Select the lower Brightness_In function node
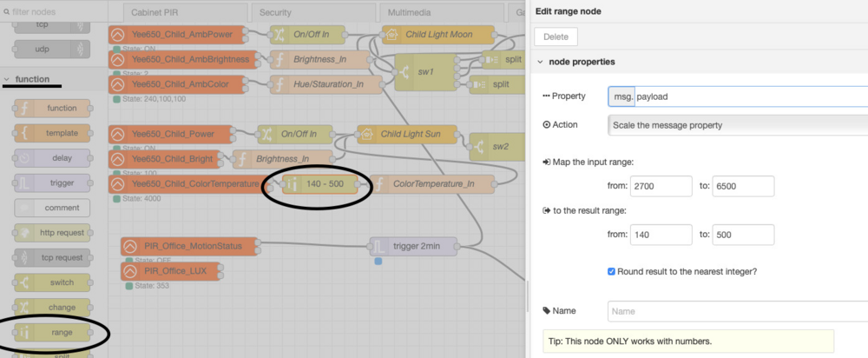Image resolution: width=868 pixels, height=358 pixels. (282, 159)
